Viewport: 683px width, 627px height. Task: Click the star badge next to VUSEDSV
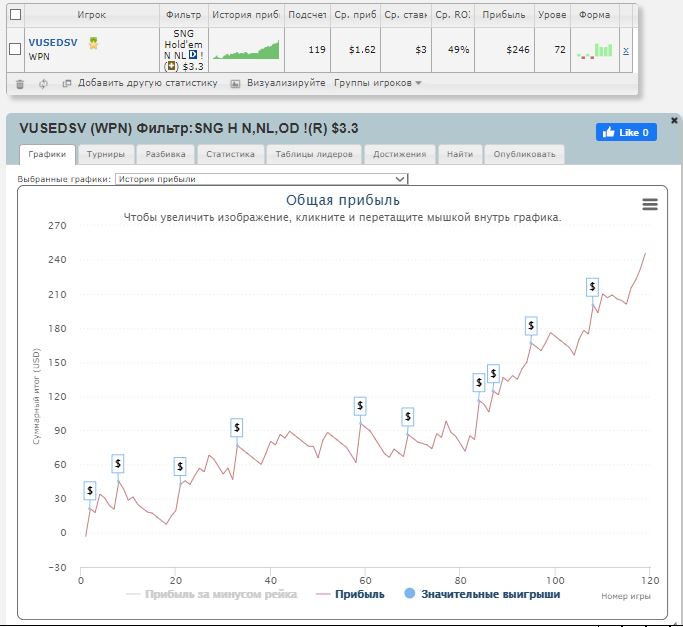(93, 43)
